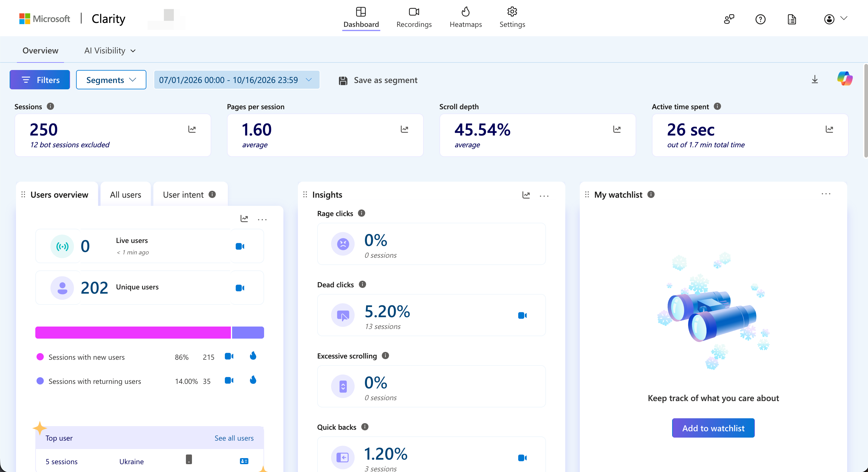The image size is (868, 472).
Task: Click the page vertical scrollbar
Action: [866, 111]
